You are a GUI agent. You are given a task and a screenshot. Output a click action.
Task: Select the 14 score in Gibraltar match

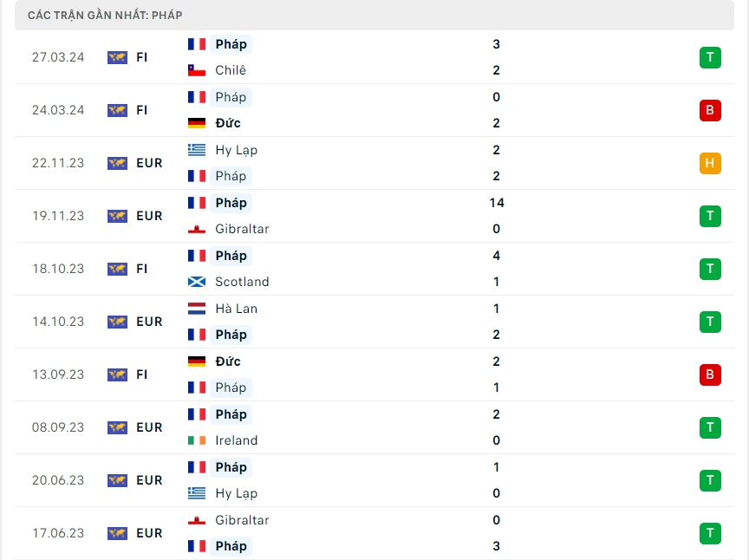[x=496, y=203]
